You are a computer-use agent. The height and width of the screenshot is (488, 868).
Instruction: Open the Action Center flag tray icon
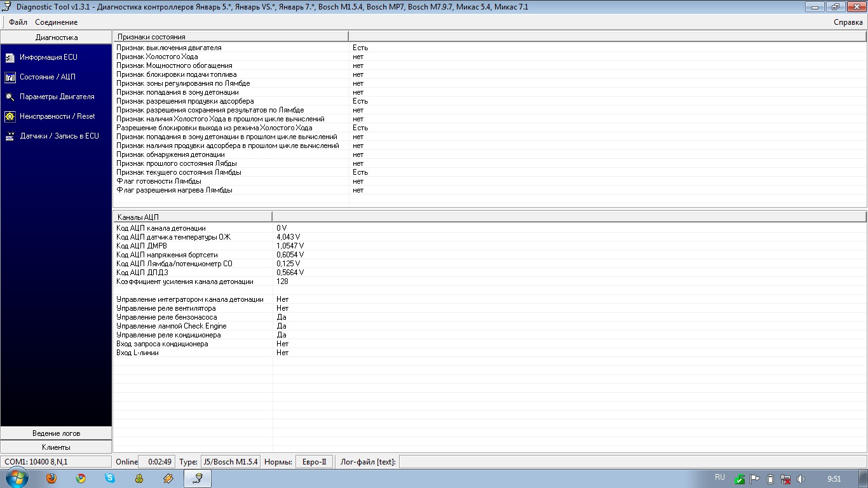coord(755,479)
